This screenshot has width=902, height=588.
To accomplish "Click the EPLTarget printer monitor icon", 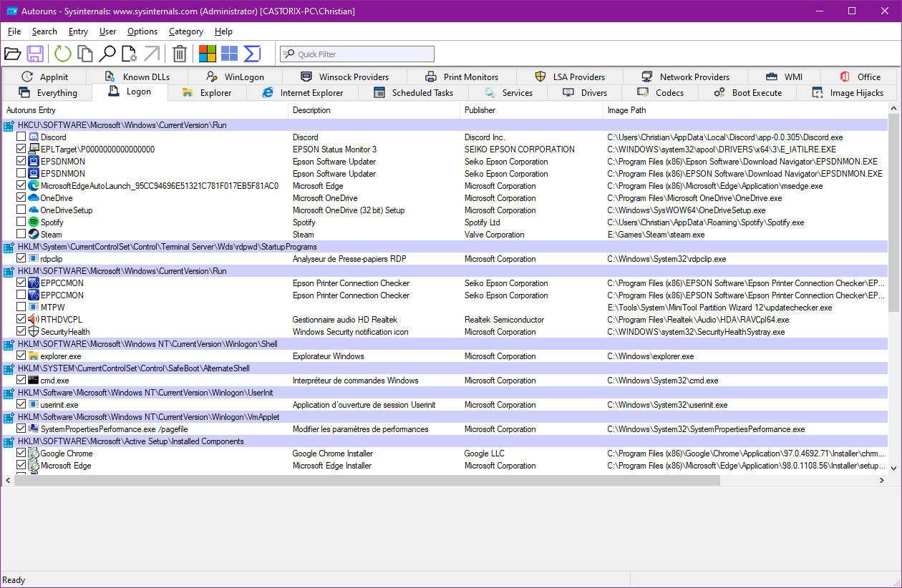I will pos(33,150).
